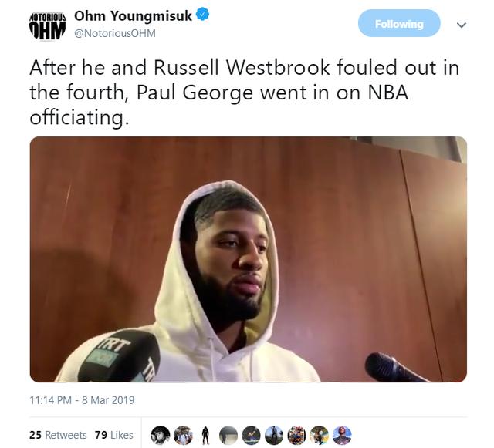View the 79 Likes list
The height and width of the screenshot is (448, 494).
coord(114,435)
